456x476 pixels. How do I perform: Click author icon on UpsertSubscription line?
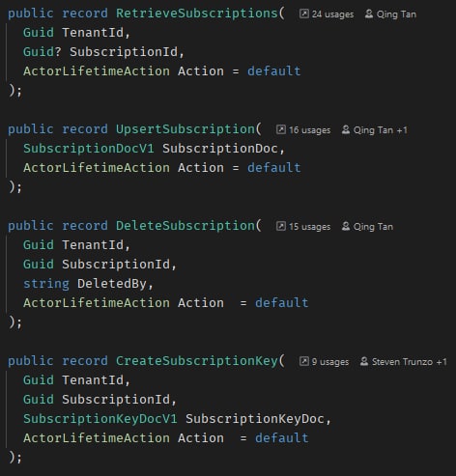pos(346,129)
